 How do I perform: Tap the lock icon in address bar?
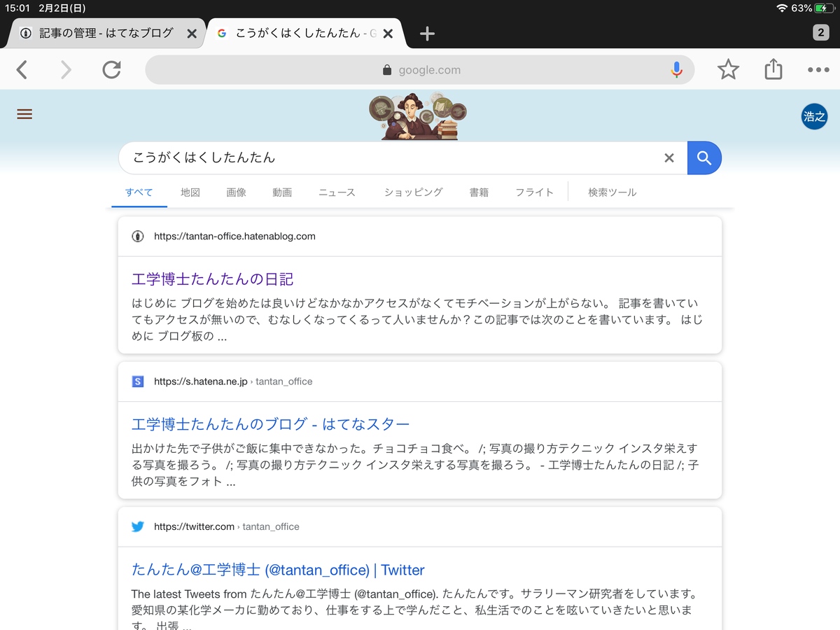coord(387,70)
